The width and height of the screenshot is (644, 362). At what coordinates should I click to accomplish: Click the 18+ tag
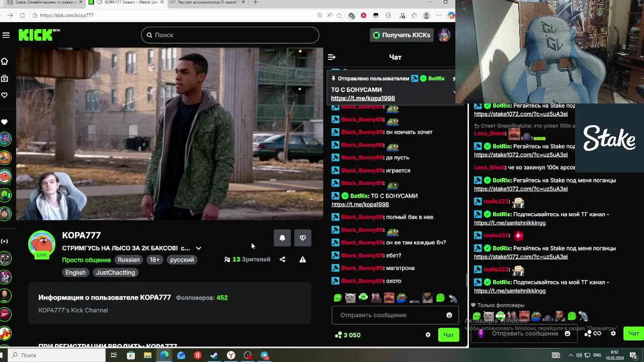tap(154, 260)
